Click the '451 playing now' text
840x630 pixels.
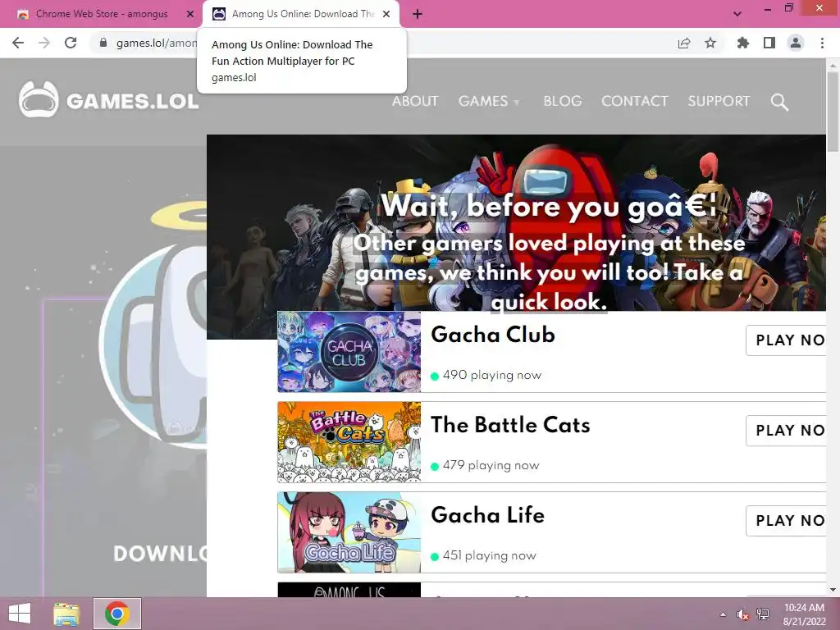[489, 555]
